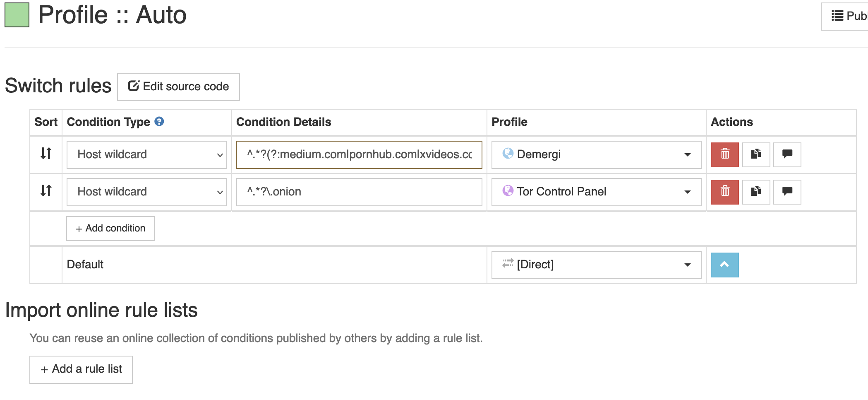Open condition type dropdown for .onion rule
This screenshot has height=400, width=868.
point(146,192)
